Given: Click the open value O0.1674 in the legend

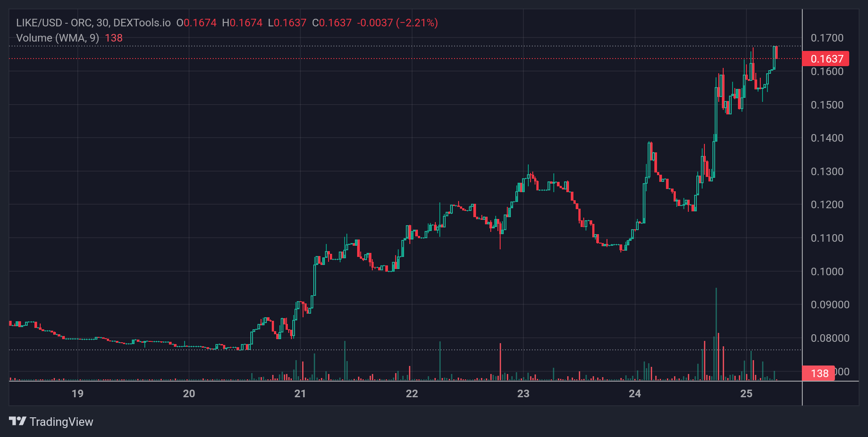Looking at the screenshot, I should tap(196, 23).
